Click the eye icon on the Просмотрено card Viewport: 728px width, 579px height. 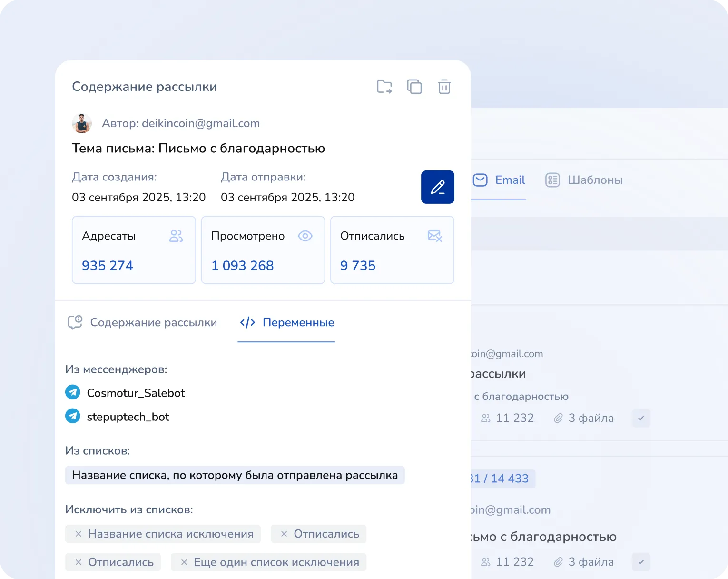[x=305, y=235]
